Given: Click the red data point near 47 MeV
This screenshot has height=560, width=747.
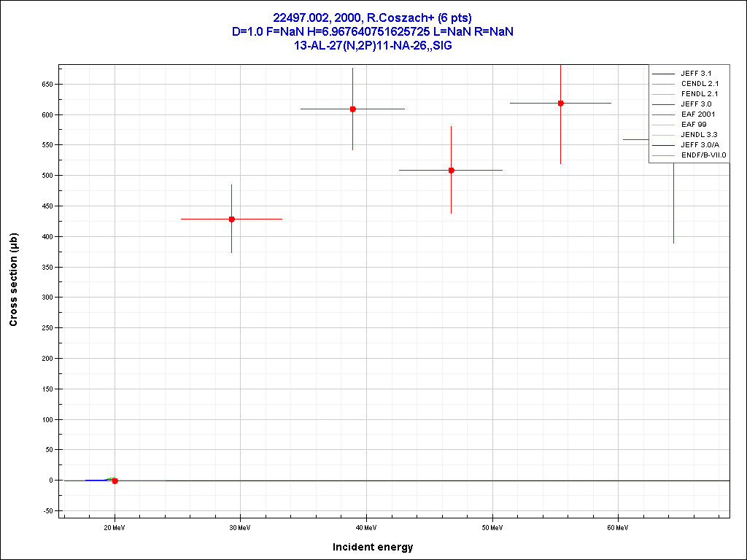Looking at the screenshot, I should (x=451, y=170).
